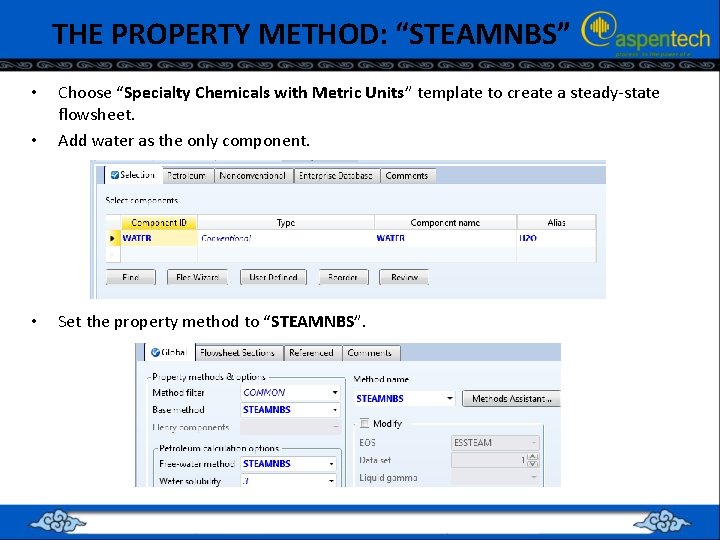Click the Component ID column header
Viewport: 720px width, 540px height.
[159, 223]
